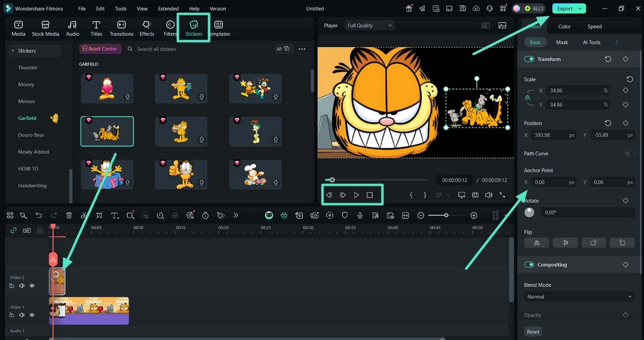Open the Effects tab
The height and width of the screenshot is (340, 644).
[x=147, y=28]
